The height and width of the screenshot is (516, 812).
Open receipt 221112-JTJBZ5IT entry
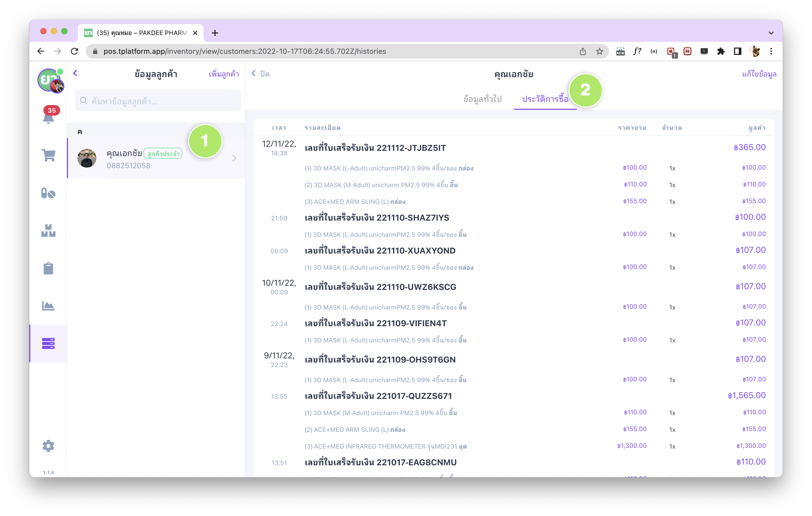point(375,148)
